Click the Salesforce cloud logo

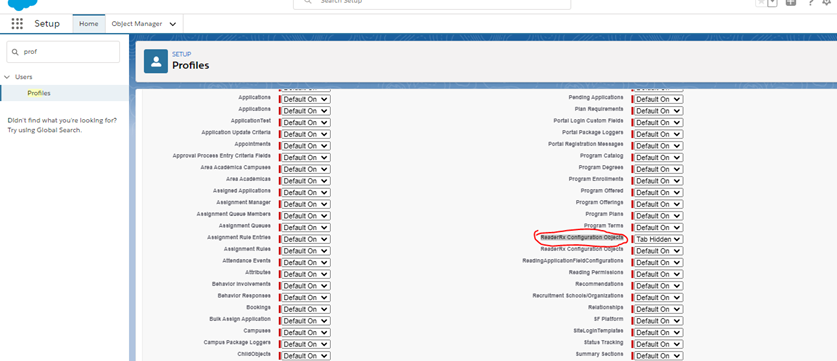[23, 4]
